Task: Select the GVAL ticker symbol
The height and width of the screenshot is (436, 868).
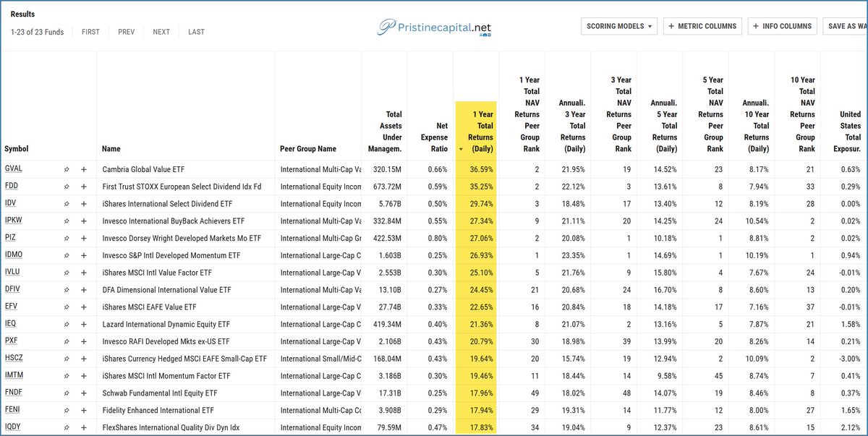Action: (x=13, y=169)
